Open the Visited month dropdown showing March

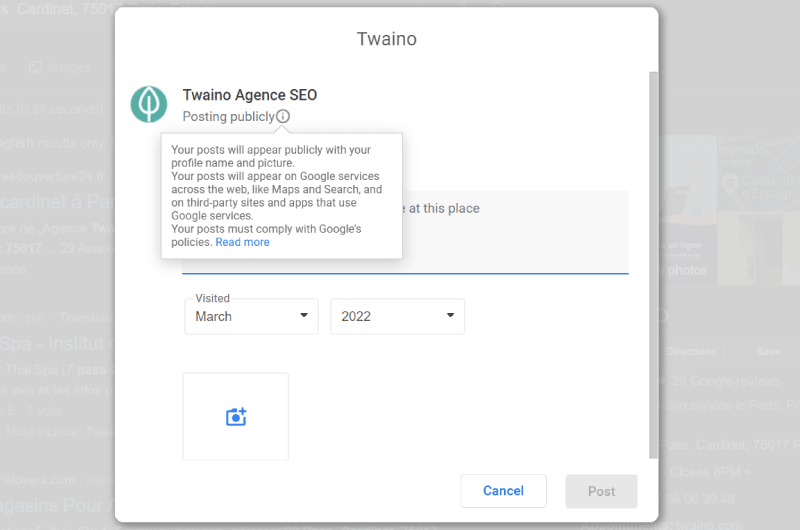point(252,316)
